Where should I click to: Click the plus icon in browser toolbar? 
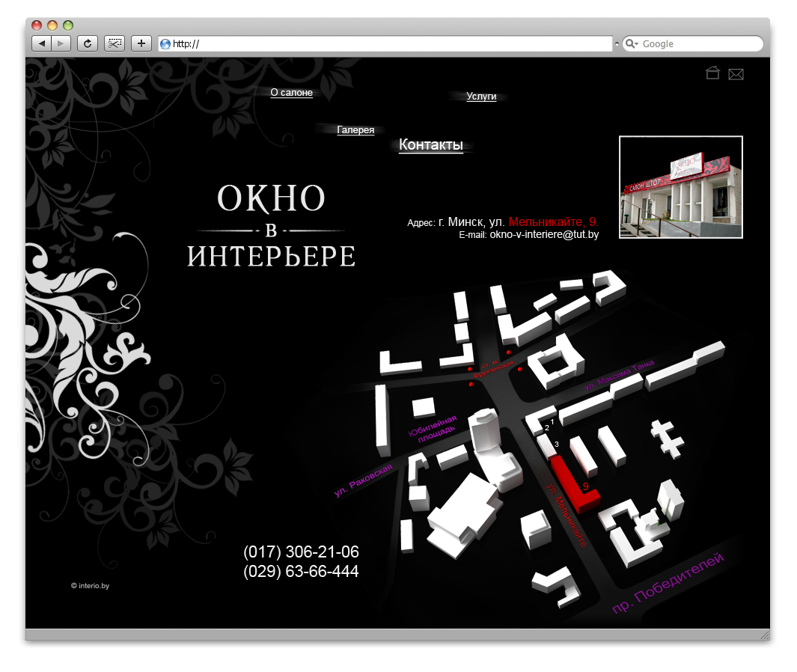coord(141,43)
